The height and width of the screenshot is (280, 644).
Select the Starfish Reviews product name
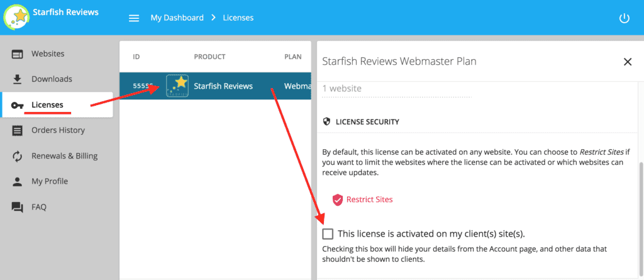(223, 86)
